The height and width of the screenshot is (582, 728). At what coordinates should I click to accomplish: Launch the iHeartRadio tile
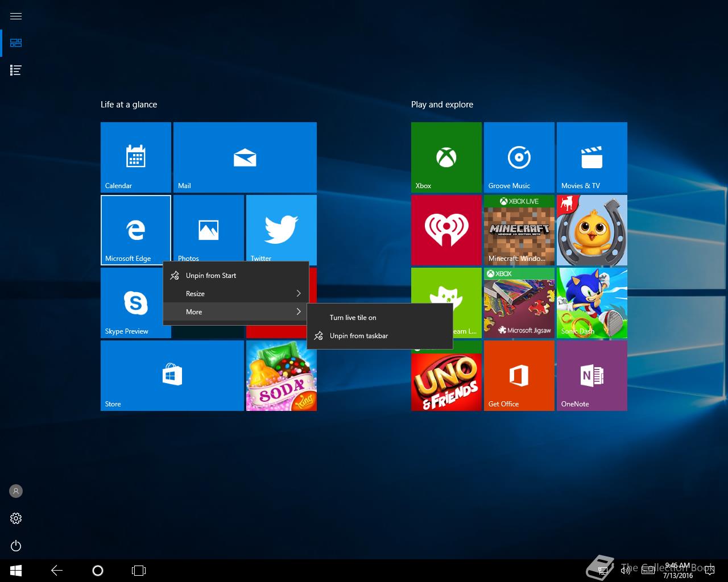pyautogui.click(x=446, y=230)
